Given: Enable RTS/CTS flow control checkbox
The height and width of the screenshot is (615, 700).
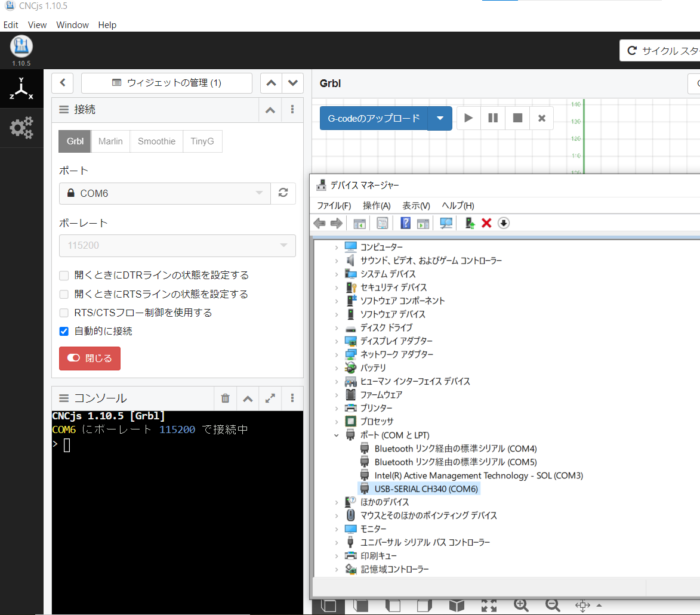Looking at the screenshot, I should click(64, 313).
